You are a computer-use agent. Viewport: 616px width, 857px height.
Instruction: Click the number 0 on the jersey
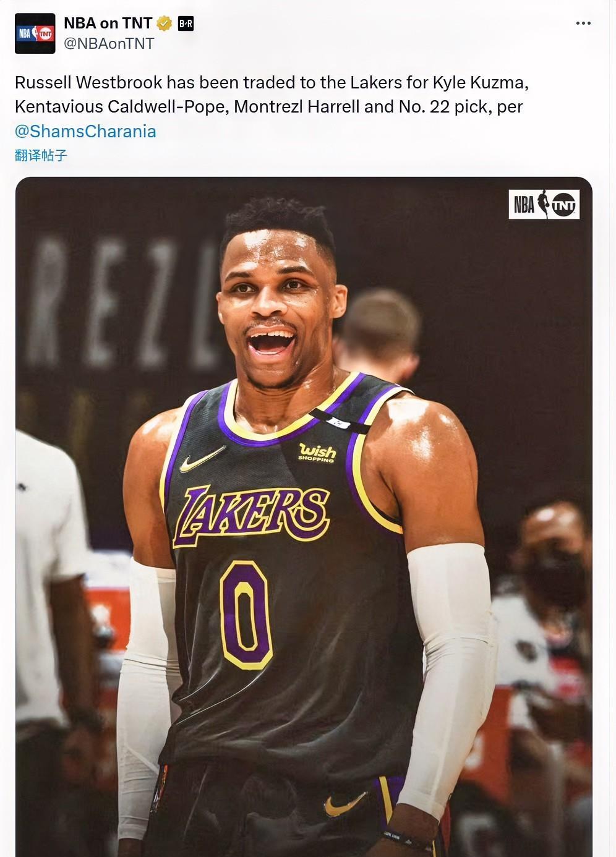(246, 615)
